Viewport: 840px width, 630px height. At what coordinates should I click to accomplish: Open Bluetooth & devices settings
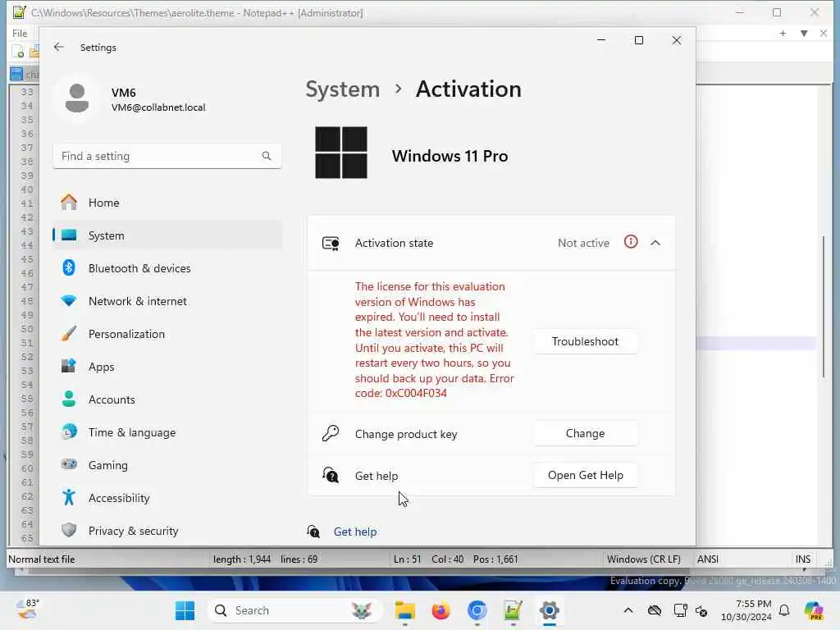click(167, 268)
